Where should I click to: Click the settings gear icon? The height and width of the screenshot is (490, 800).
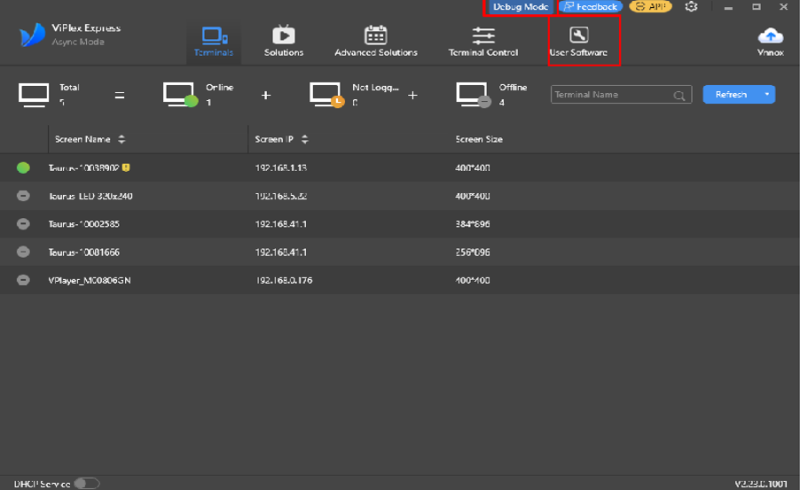pyautogui.click(x=692, y=7)
